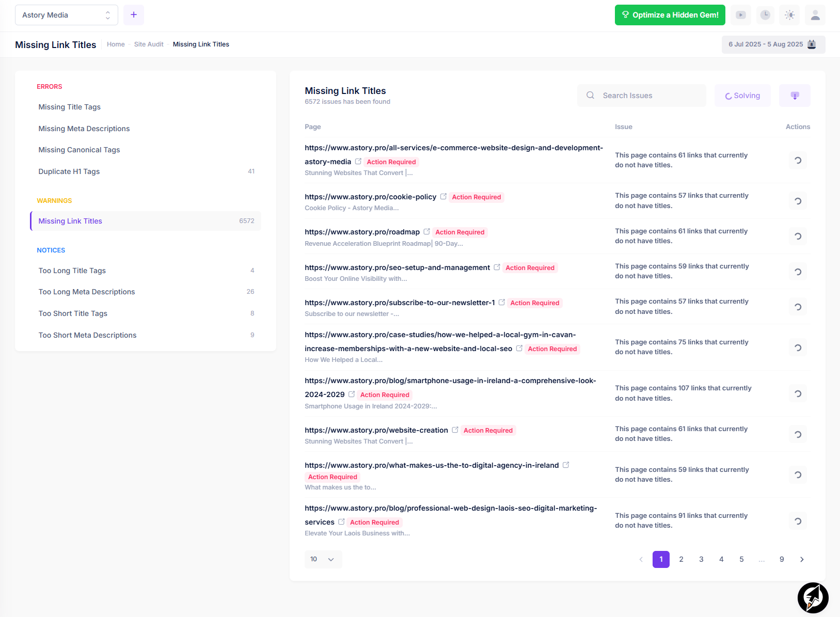Click Optimize a Hidden Gem button
The image size is (840, 617).
(x=670, y=15)
